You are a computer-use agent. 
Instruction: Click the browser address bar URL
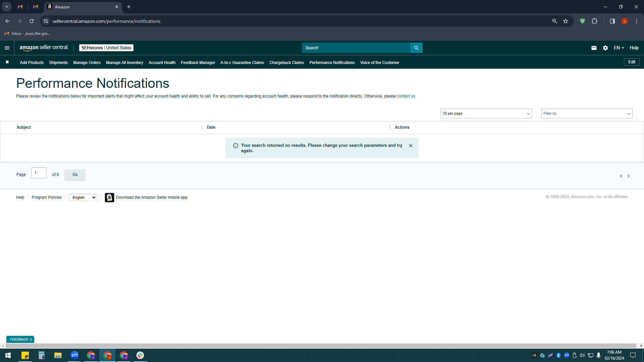click(x=106, y=21)
